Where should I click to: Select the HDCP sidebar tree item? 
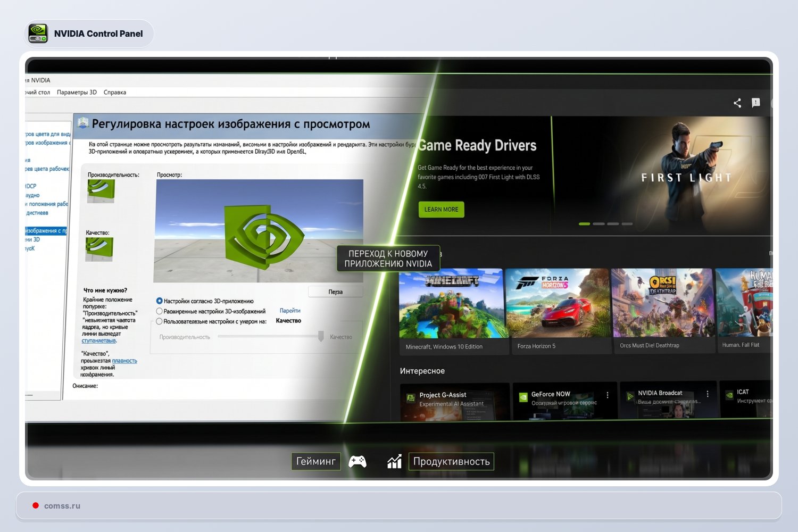click(31, 186)
